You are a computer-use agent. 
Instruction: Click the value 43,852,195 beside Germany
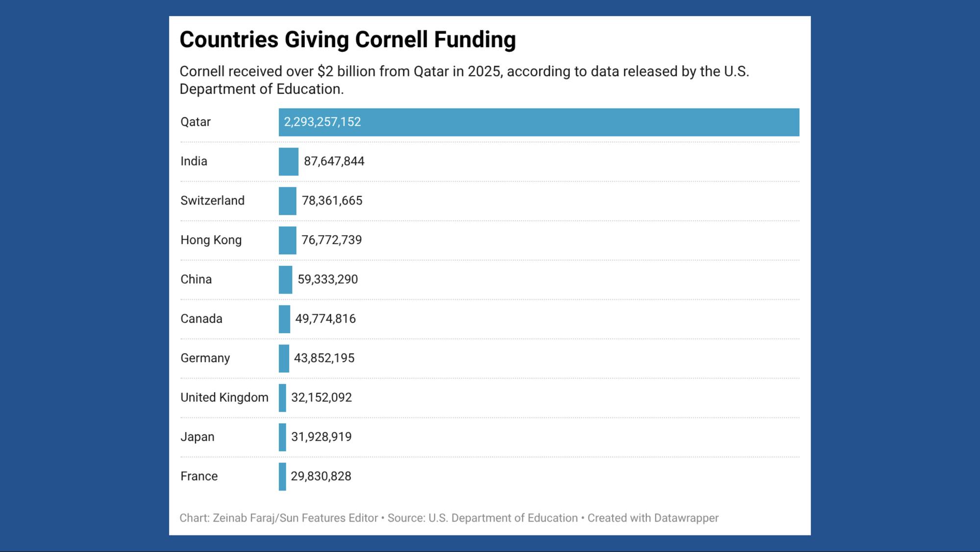(324, 358)
